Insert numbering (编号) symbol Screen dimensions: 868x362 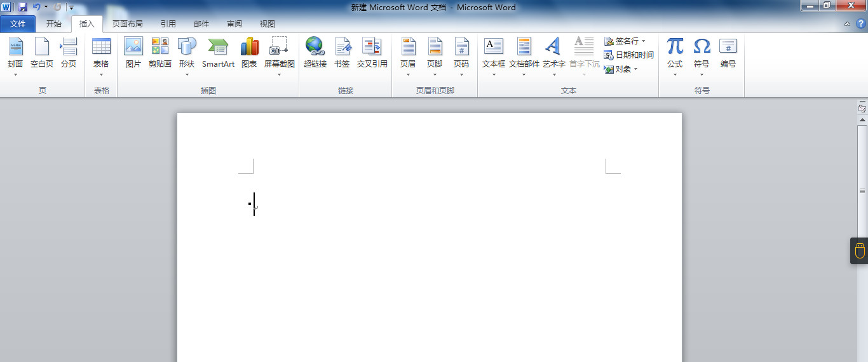pyautogui.click(x=728, y=53)
